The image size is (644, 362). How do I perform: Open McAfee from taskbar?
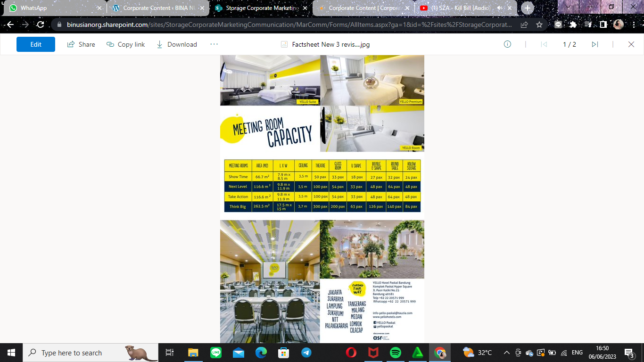373,353
